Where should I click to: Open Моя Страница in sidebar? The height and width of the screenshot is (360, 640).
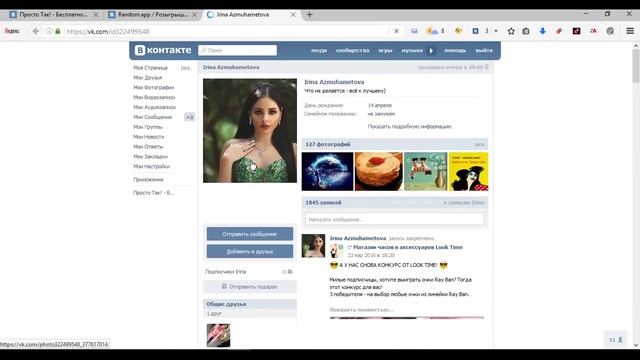151,68
